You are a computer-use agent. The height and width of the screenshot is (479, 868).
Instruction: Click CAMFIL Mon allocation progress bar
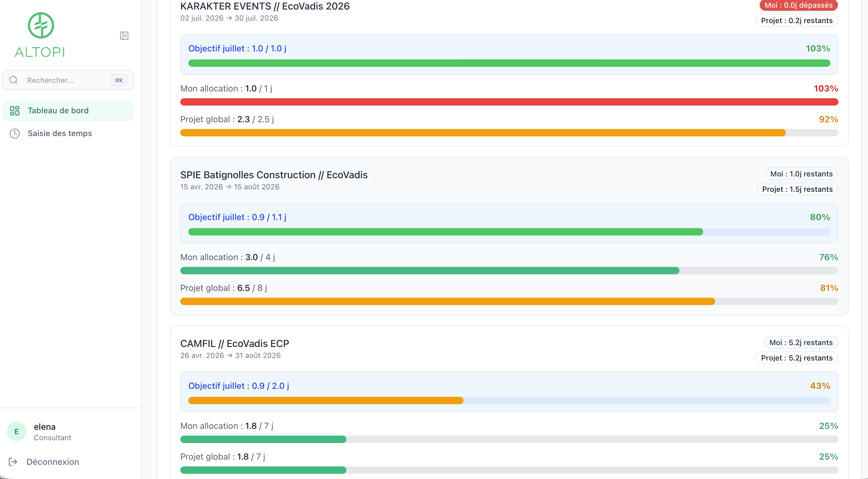pos(509,439)
